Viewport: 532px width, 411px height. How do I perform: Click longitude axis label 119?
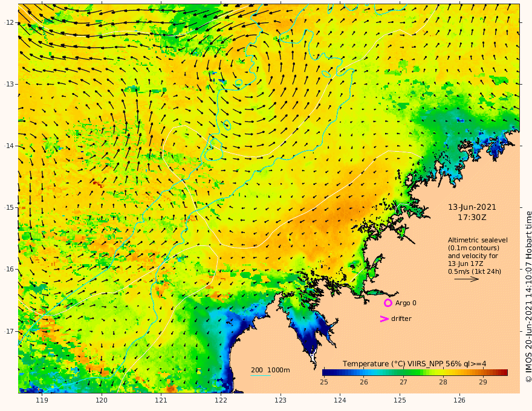click(x=42, y=401)
